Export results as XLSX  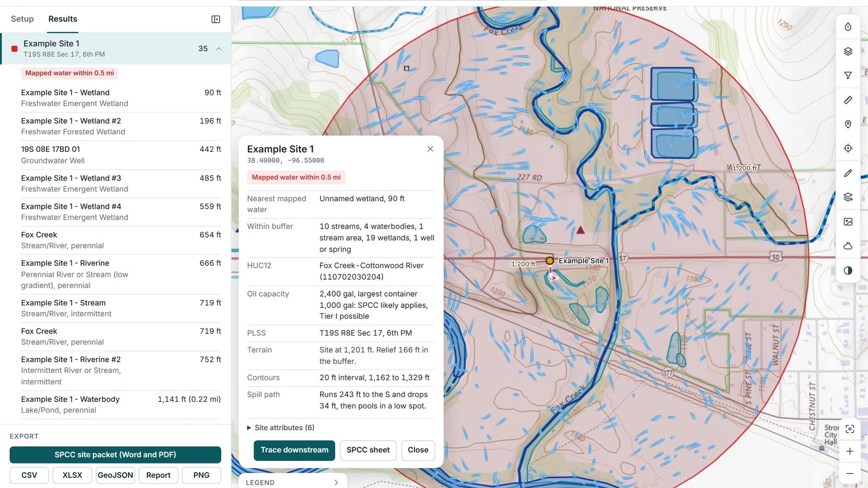point(72,475)
